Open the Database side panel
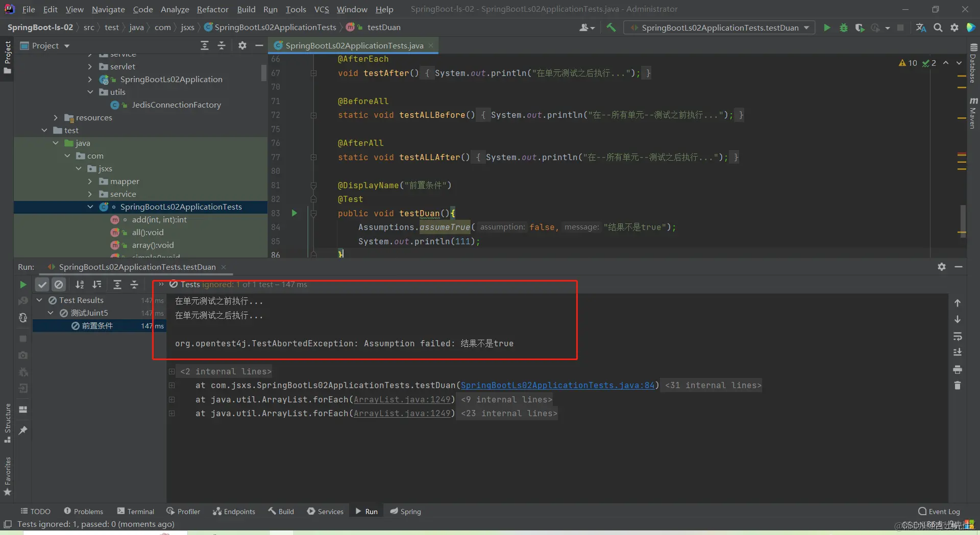Screen dimensions: 980x535 pyautogui.click(x=973, y=63)
